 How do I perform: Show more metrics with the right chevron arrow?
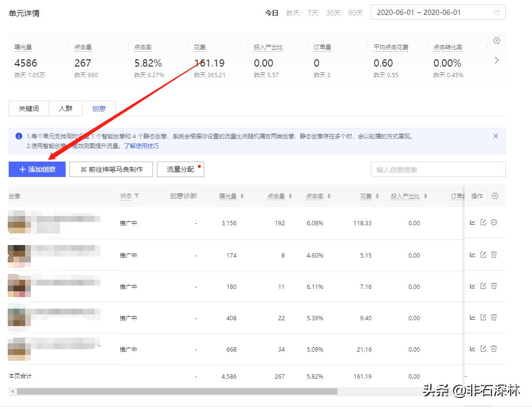tap(497, 60)
